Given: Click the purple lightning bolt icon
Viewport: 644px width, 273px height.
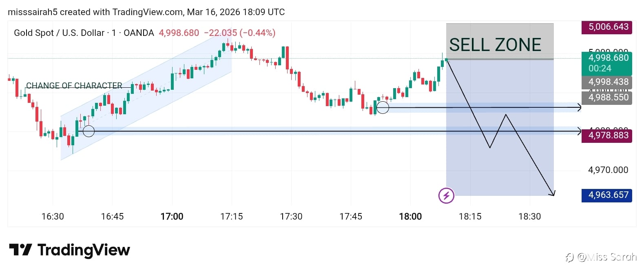Looking at the screenshot, I should (x=446, y=195).
